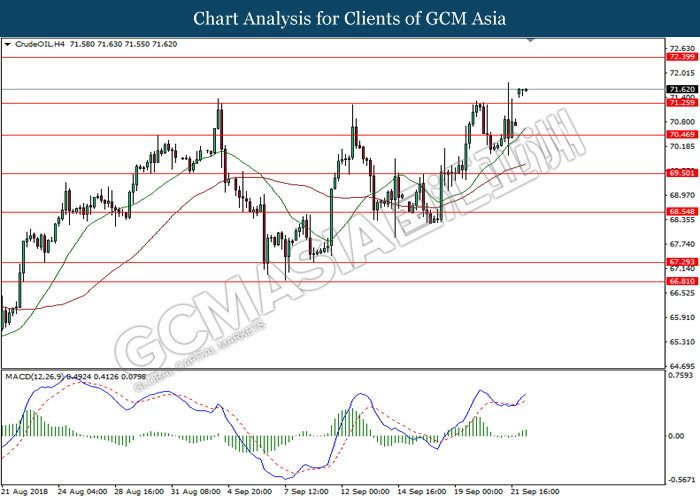The image size is (700, 500).
Task: Click the 68.970 price scale value
Action: tap(683, 195)
